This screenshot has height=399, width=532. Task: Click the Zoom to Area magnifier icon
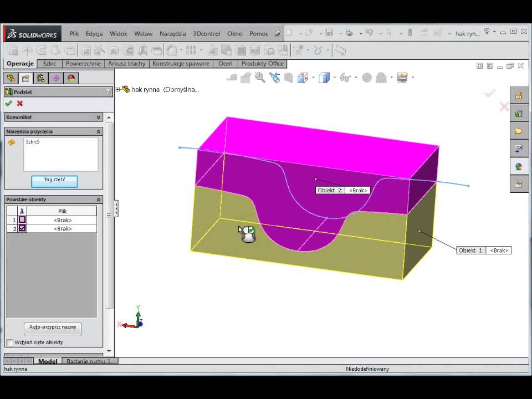click(x=260, y=78)
